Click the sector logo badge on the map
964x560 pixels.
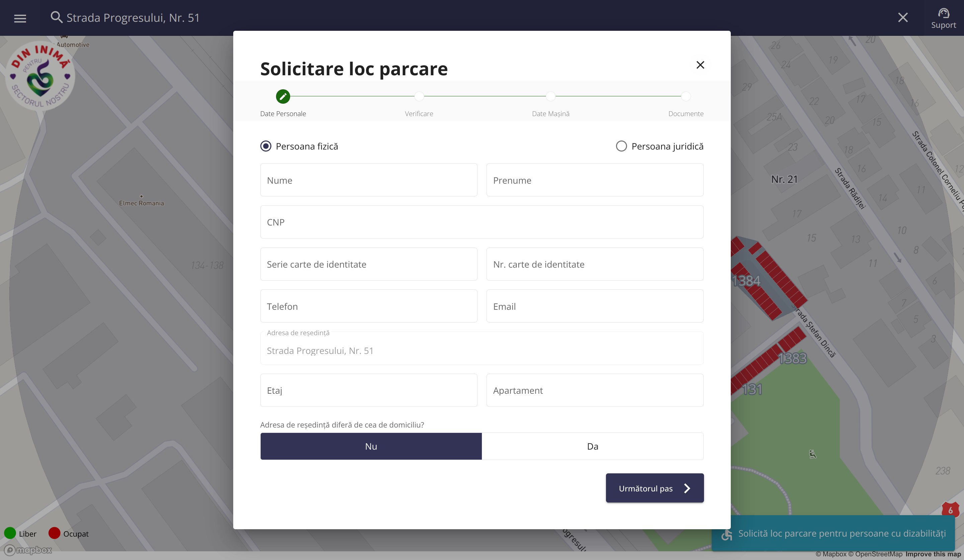[x=40, y=76]
